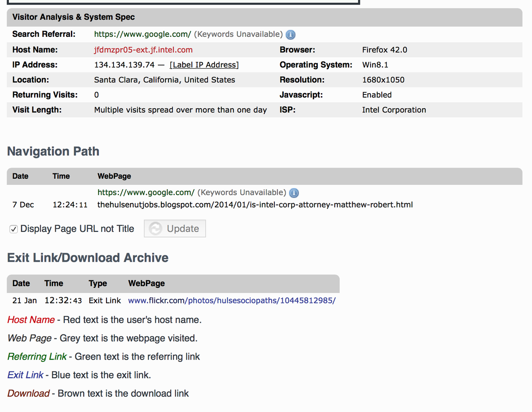
Task: Click 7 Dec date in Navigation Path
Action: [23, 204]
